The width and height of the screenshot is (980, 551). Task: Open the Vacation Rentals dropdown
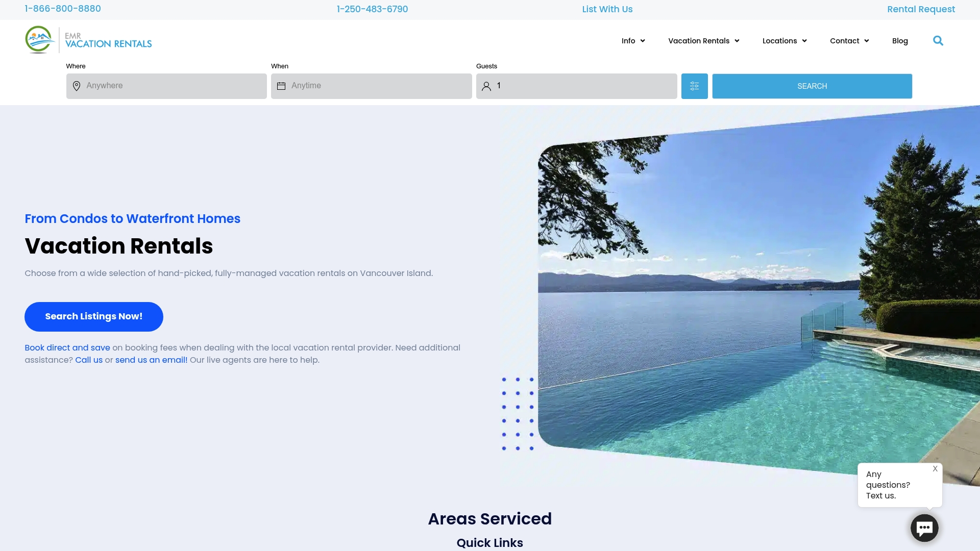(703, 40)
